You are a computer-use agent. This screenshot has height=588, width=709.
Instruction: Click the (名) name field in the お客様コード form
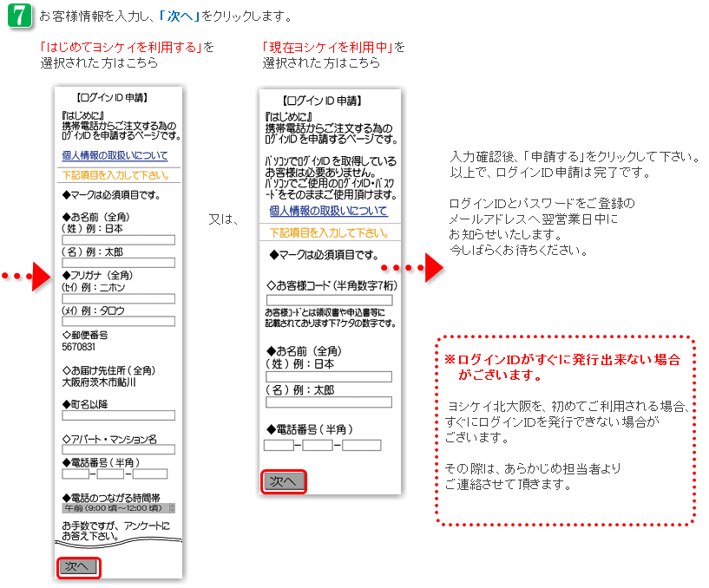point(329,402)
